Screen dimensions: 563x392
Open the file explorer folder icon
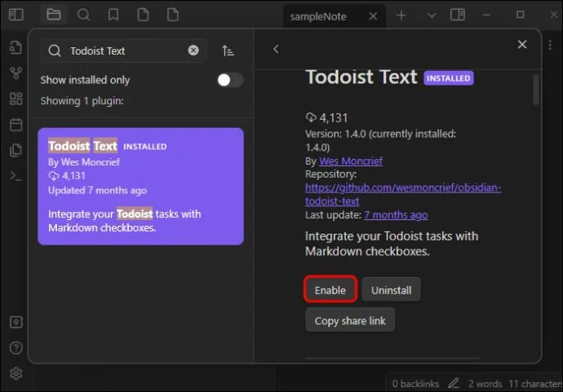pyautogui.click(x=54, y=15)
